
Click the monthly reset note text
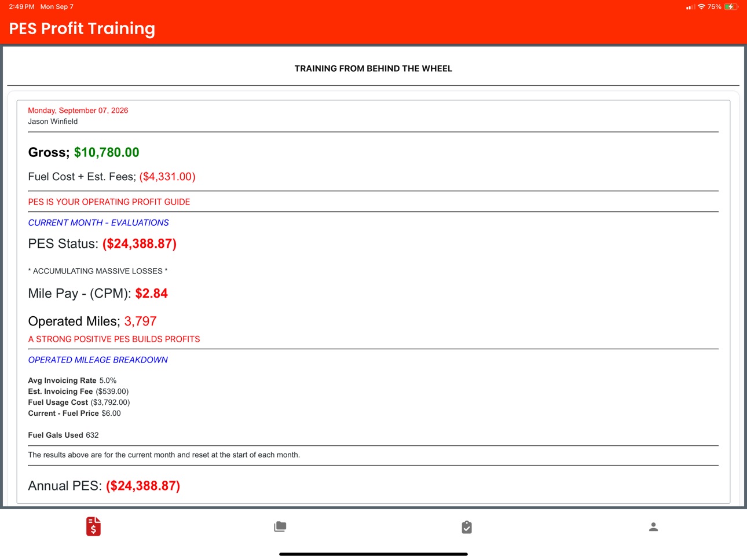pos(164,455)
